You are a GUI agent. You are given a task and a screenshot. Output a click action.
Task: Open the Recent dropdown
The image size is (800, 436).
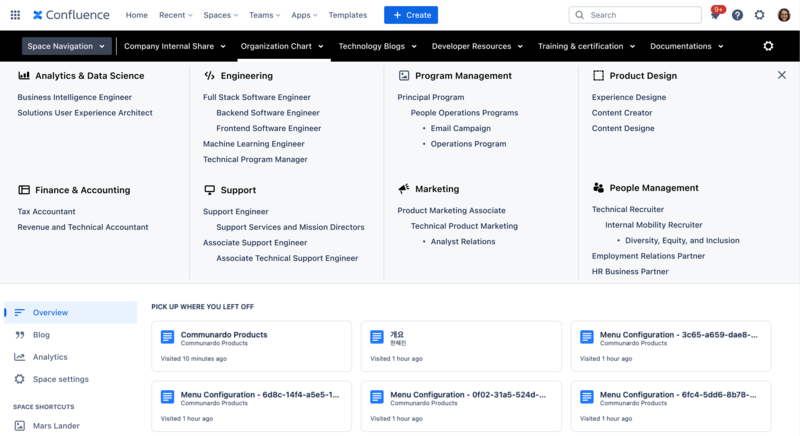pos(176,15)
